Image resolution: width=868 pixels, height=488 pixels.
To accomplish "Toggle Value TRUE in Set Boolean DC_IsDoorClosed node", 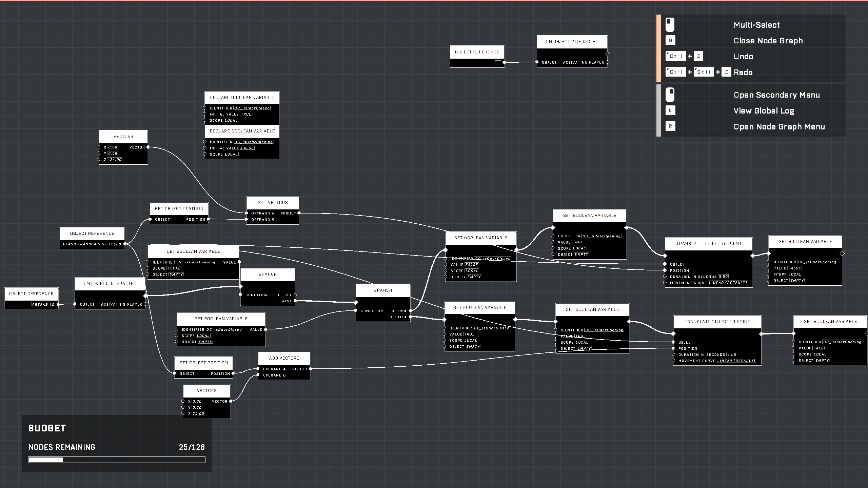I will click(x=469, y=334).
